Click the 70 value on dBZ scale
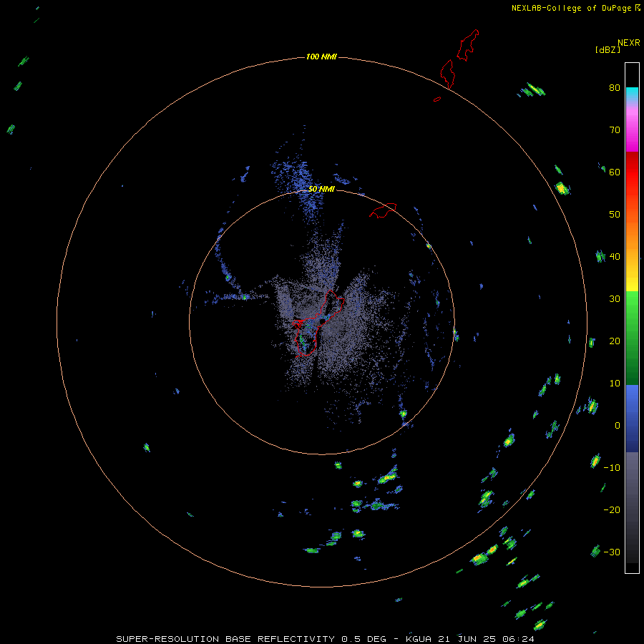644x644 pixels. pos(615,130)
